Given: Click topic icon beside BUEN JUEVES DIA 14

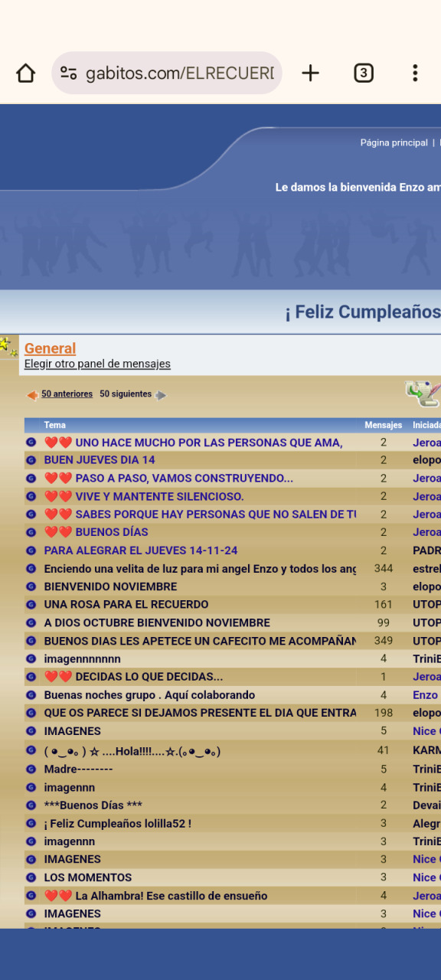Looking at the screenshot, I should (31, 460).
